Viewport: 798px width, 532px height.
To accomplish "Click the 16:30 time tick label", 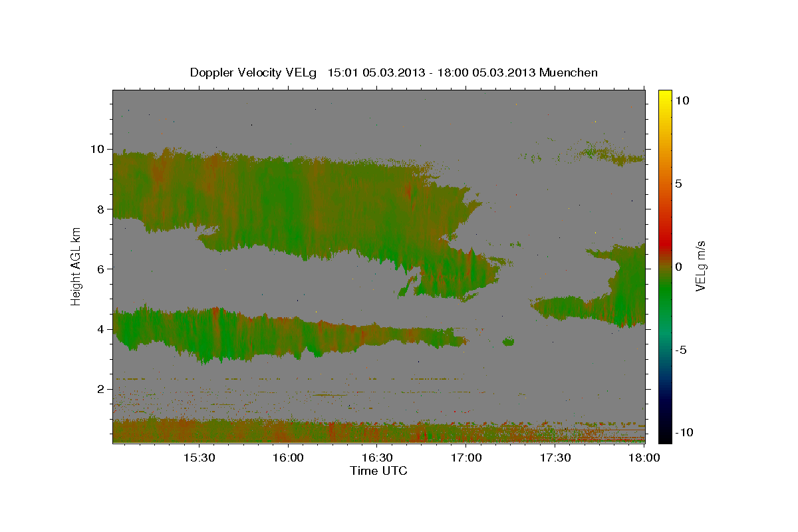I will [376, 458].
